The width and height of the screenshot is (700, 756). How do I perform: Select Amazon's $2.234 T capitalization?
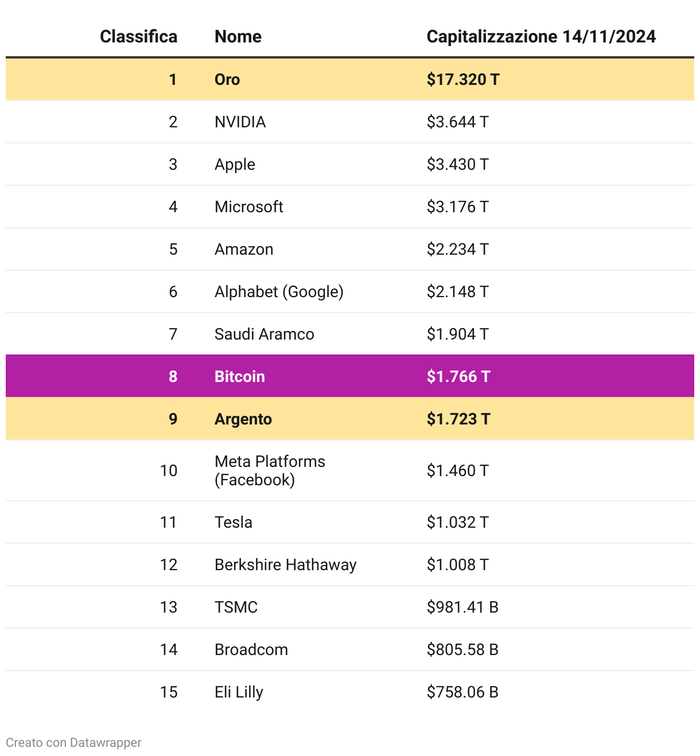[x=457, y=249]
